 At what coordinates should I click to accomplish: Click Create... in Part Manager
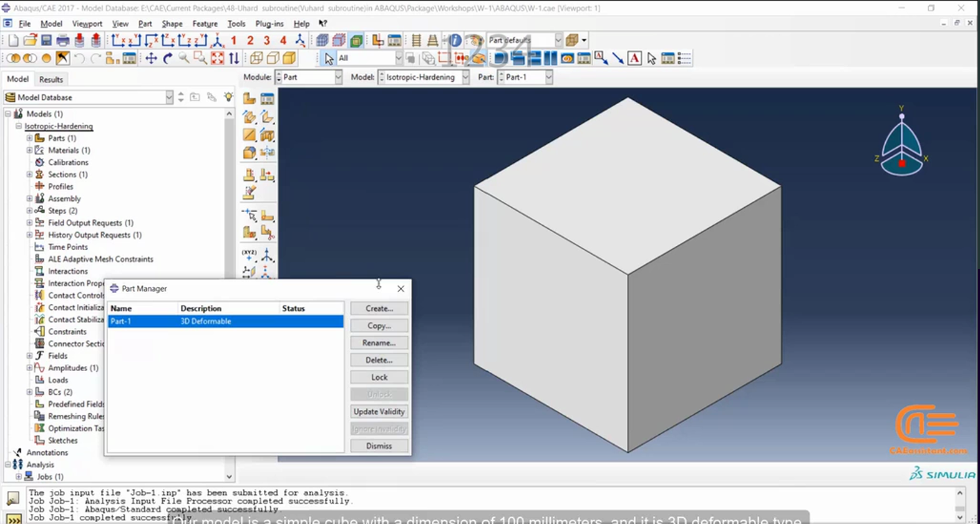click(379, 309)
